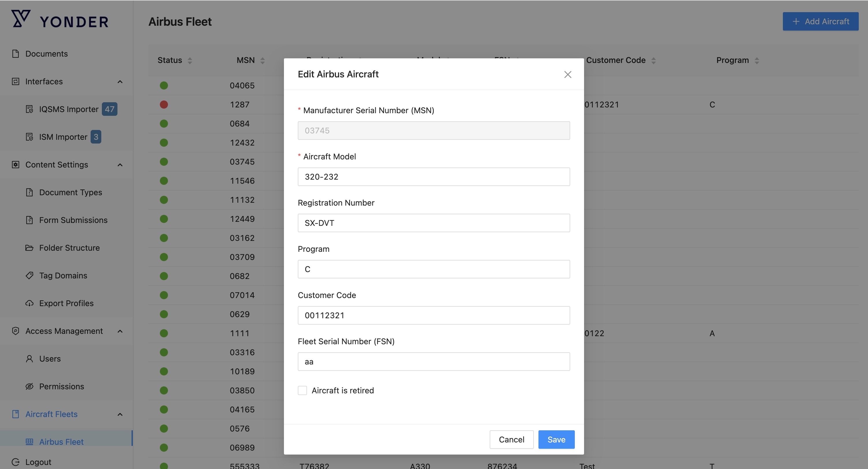
Task: Click the Folder Structure folder icon
Action: tap(29, 248)
